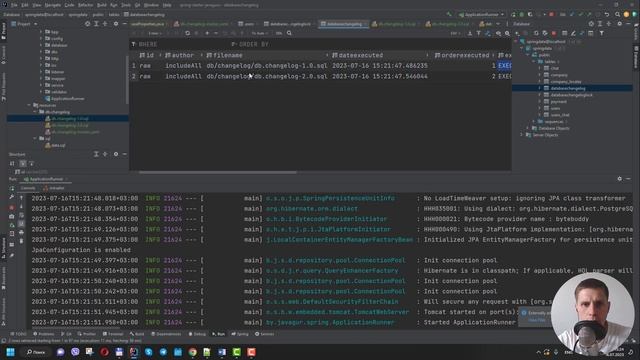Screen dimensions: 640x360
Task: Select dateexecuted cell 15:21:47.486235
Action: click(x=380, y=66)
